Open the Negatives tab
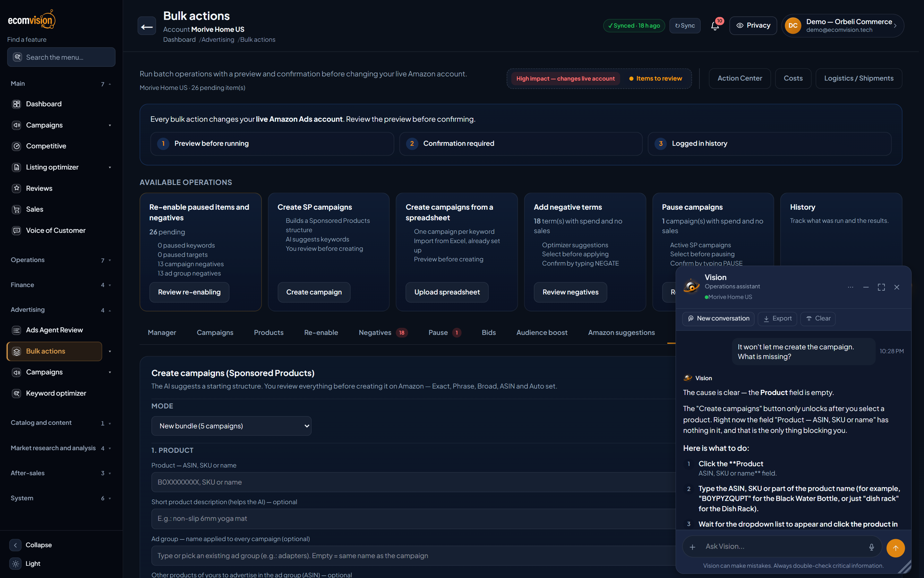 pos(383,333)
